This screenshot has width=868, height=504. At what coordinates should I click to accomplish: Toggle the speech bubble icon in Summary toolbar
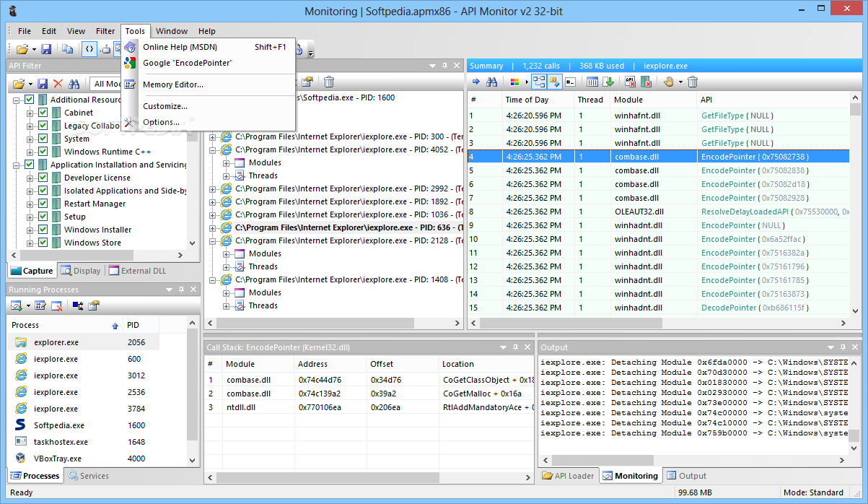tap(554, 82)
